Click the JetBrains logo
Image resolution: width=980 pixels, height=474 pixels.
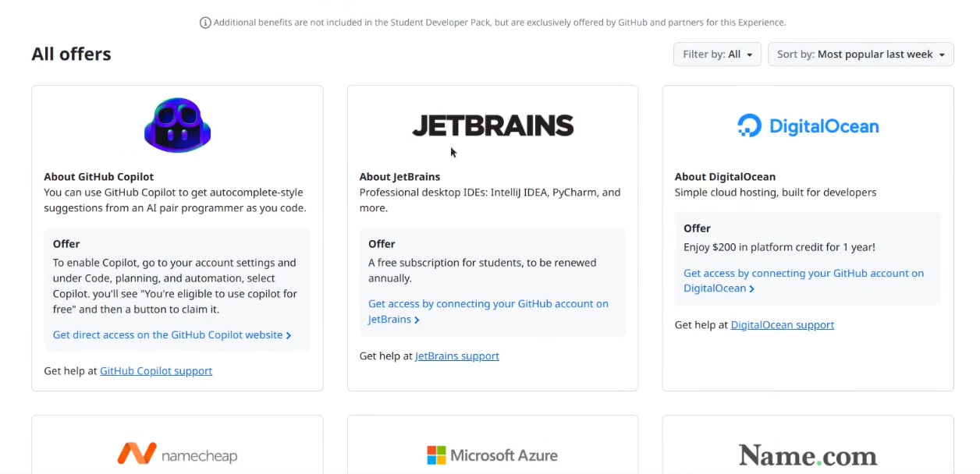point(492,126)
